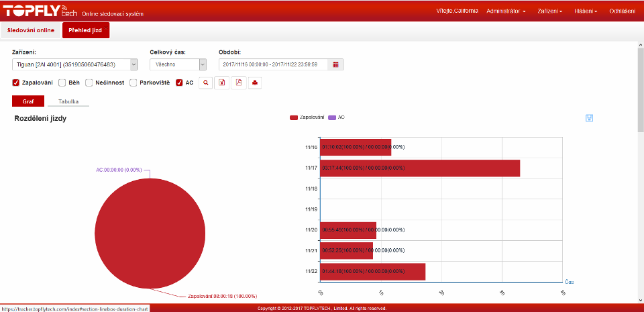644x312 pixels.
Task: Export report to Excel icon
Action: [x=222, y=83]
